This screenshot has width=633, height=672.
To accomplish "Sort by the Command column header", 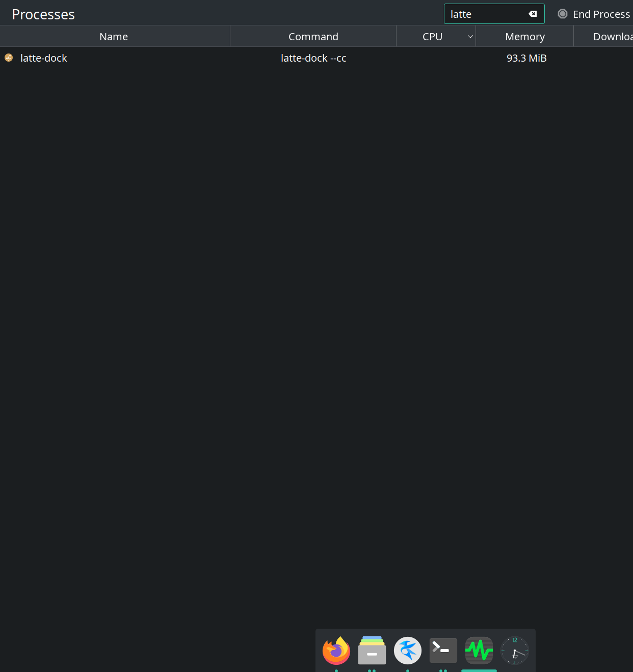I will (313, 37).
